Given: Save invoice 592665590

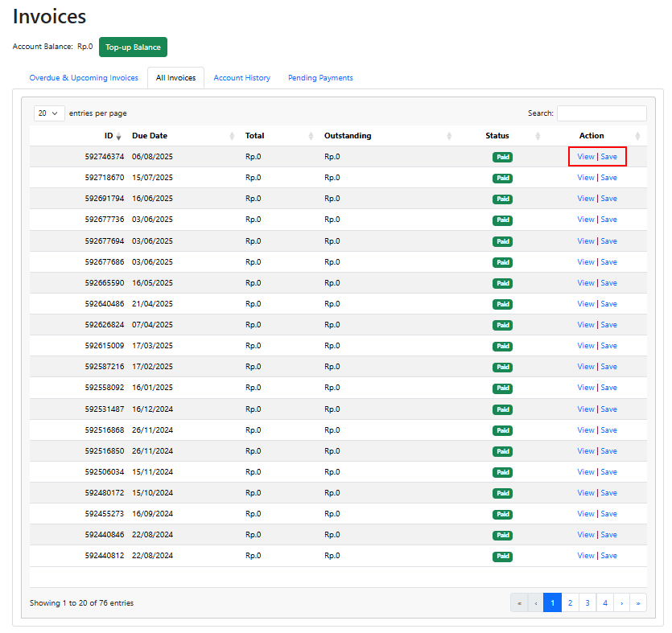Looking at the screenshot, I should click(x=608, y=283).
